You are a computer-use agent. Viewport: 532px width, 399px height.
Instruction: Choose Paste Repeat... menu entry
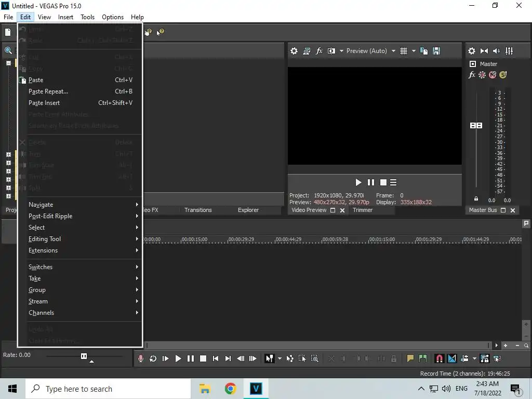point(79,91)
